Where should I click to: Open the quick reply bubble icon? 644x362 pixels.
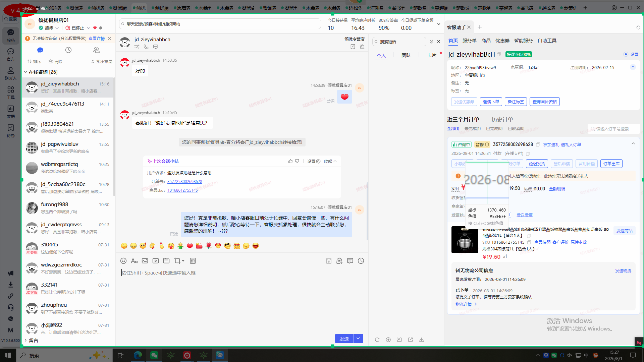point(350,261)
